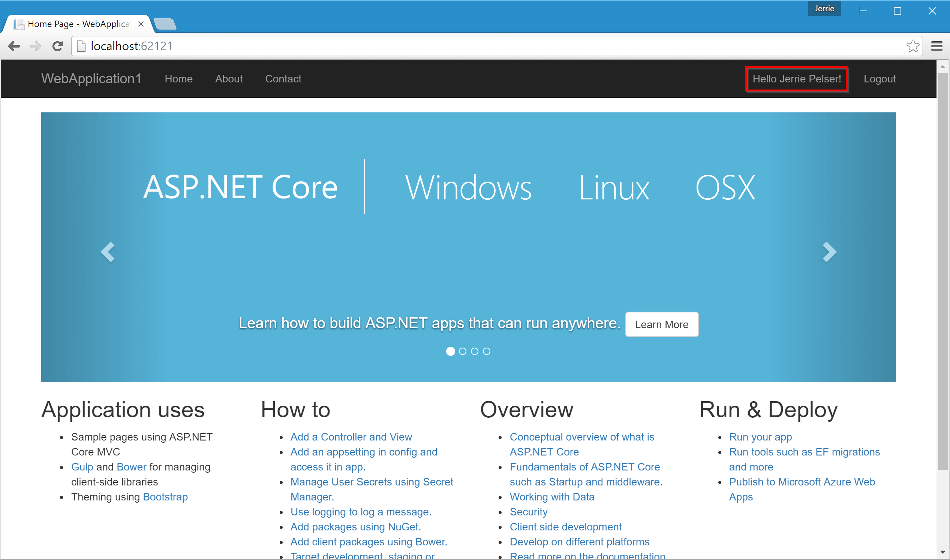Screen dimensions: 950x560
Task: Open the About navbar item
Action: [229, 79]
